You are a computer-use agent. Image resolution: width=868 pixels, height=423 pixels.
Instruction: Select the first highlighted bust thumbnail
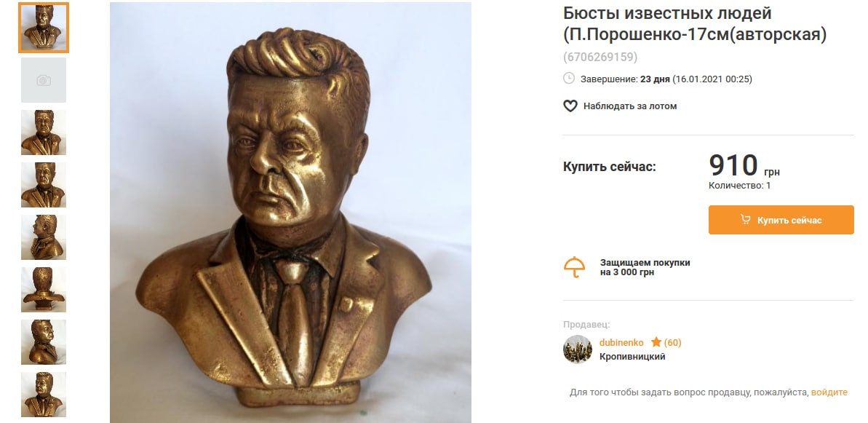44,28
